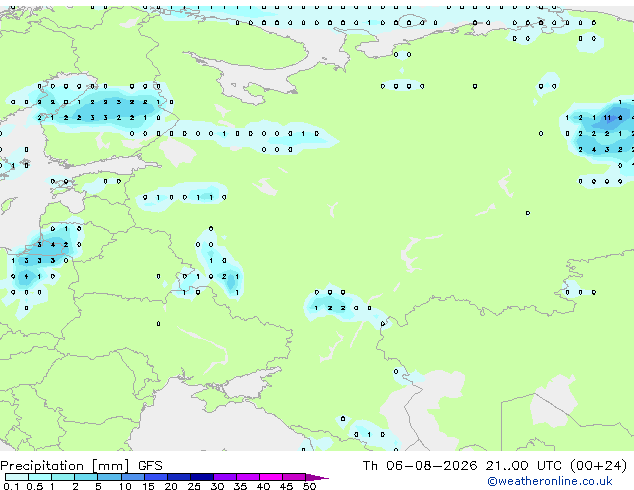The width and height of the screenshot is (634, 490).
Task: Select the 30–35 mm legend color swatch
Action: click(x=225, y=477)
